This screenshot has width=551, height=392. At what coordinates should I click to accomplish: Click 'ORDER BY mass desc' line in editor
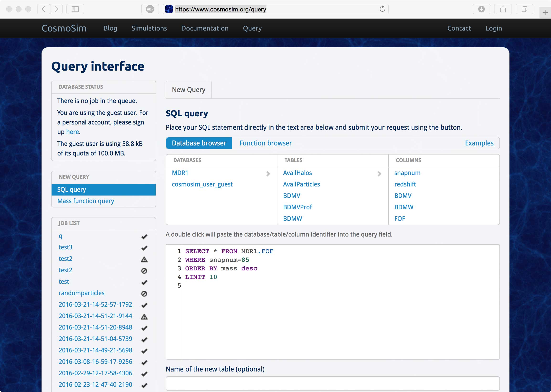point(221,268)
